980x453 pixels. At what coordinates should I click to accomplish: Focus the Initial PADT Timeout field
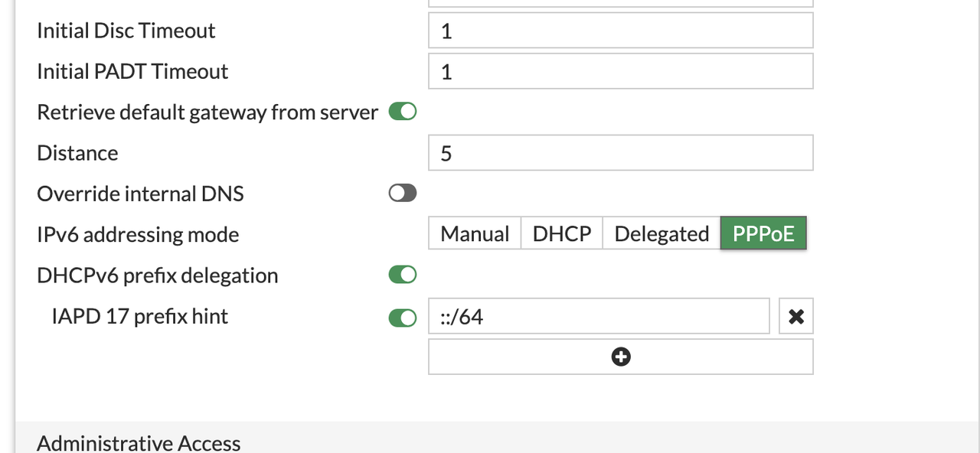pyautogui.click(x=620, y=72)
